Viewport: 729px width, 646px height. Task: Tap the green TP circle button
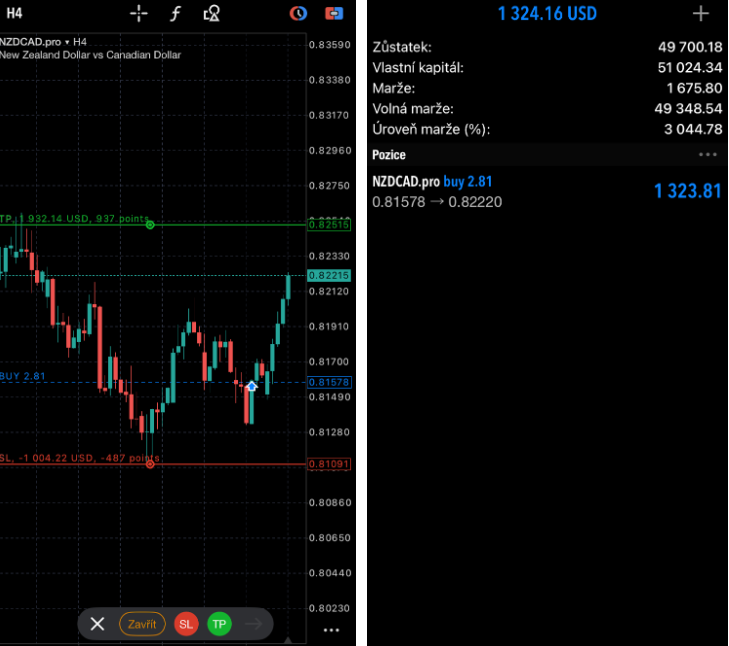219,624
